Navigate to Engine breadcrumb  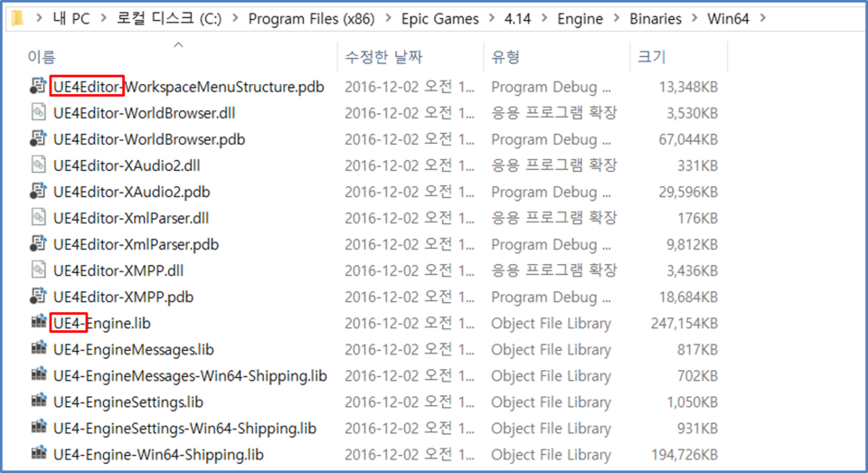coord(580,19)
